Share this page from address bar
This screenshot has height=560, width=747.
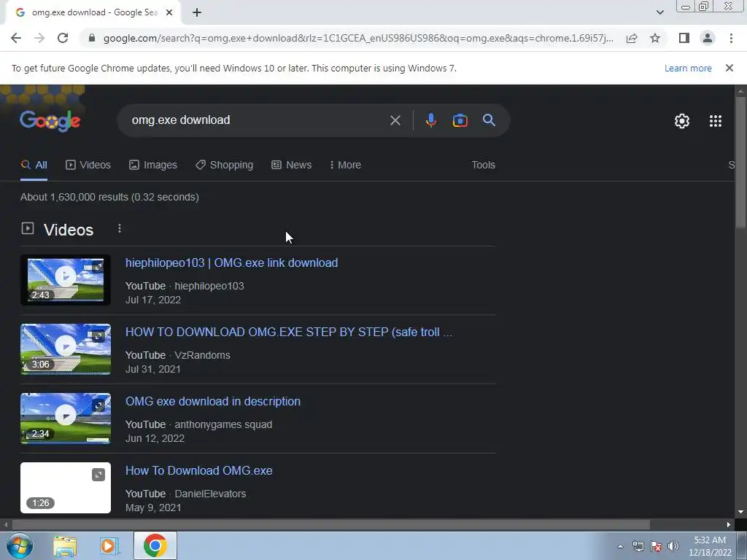(632, 38)
